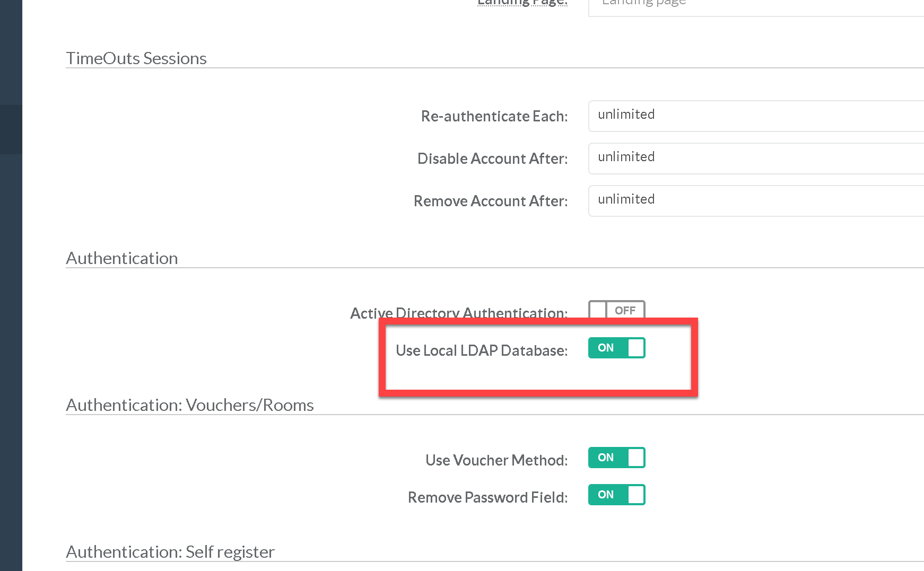Click the Authentication section heading
Screen dimensions: 924x571
122,258
